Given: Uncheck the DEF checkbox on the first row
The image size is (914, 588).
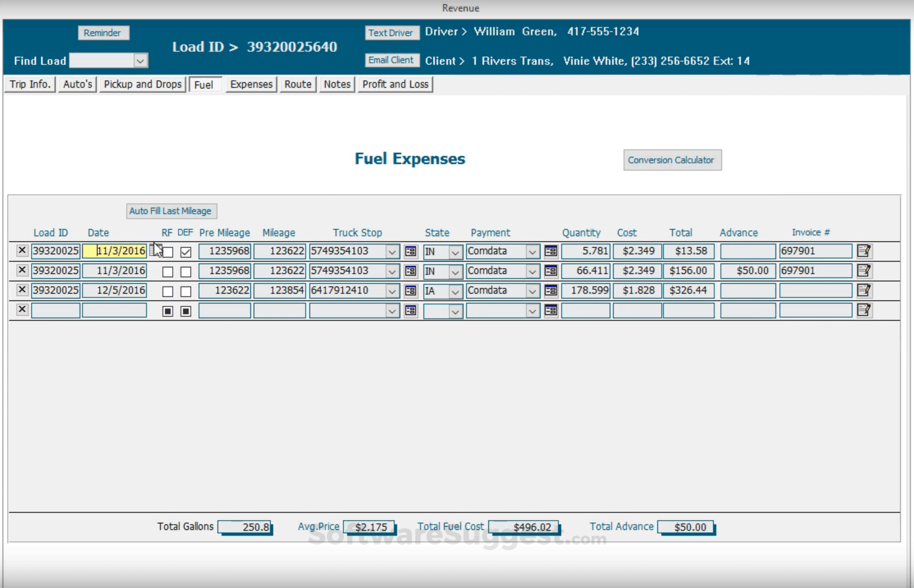Looking at the screenshot, I should [x=185, y=252].
